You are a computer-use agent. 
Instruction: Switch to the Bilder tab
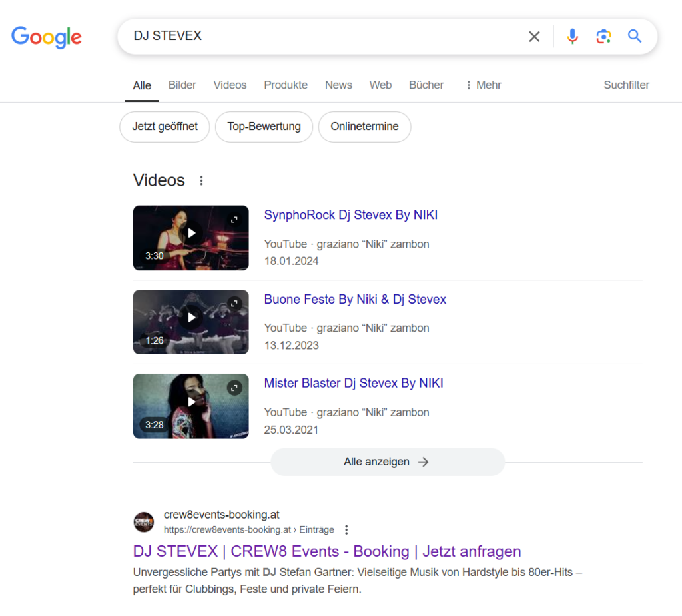(182, 85)
